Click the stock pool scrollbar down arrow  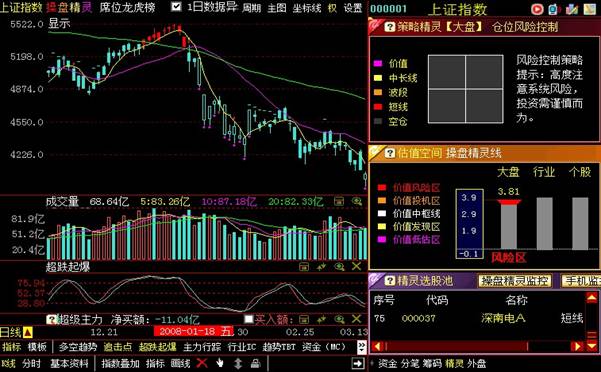pos(591,346)
